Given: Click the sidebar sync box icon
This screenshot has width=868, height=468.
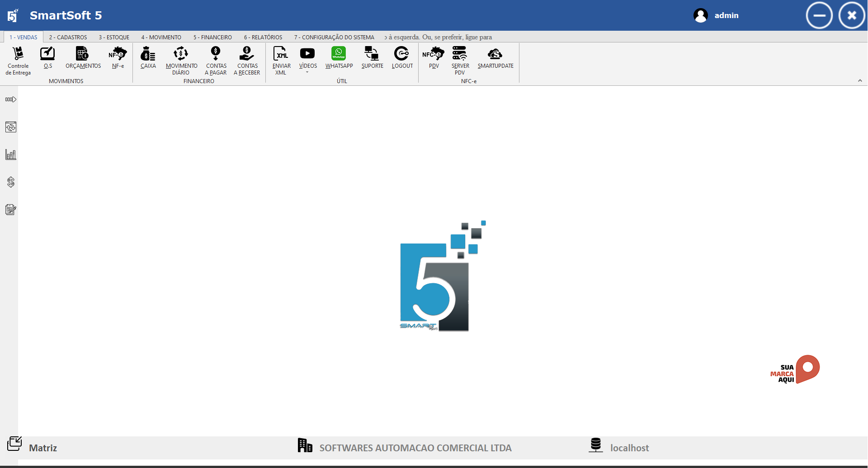Looking at the screenshot, I should tap(11, 127).
